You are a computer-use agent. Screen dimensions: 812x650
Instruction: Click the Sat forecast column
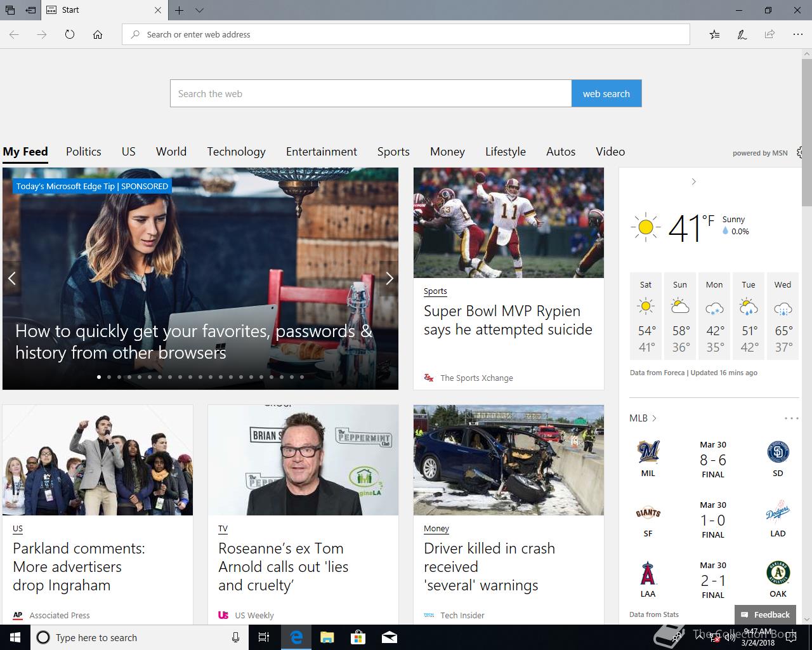pos(646,316)
